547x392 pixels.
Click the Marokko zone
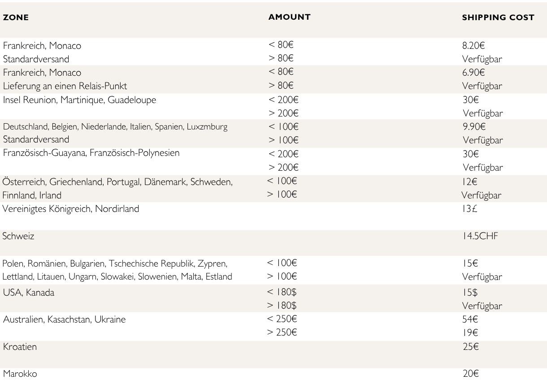coord(20,374)
